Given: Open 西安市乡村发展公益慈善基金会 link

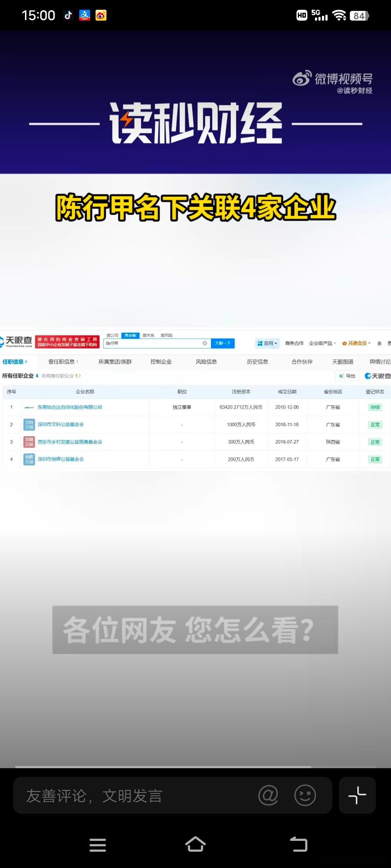Looking at the screenshot, I should point(70,442).
